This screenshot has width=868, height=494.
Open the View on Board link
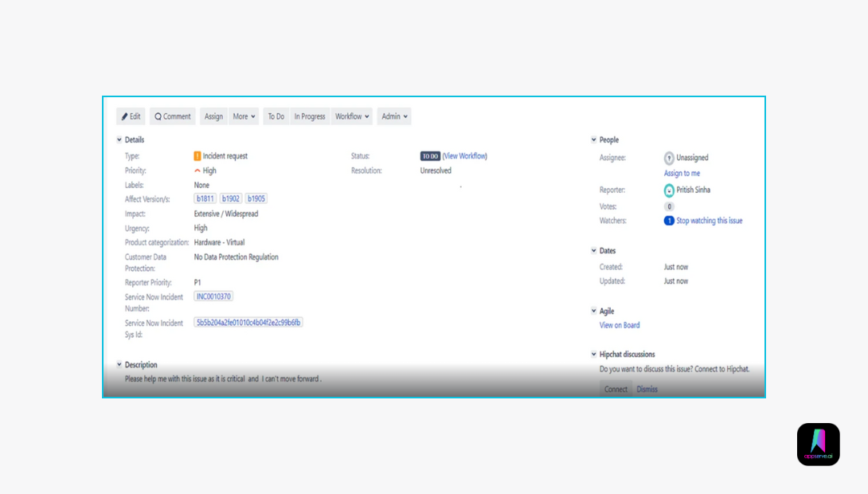click(620, 325)
